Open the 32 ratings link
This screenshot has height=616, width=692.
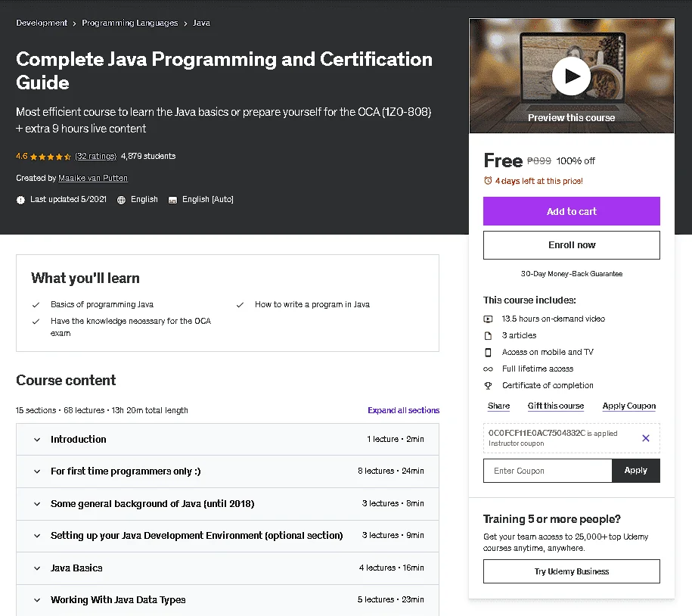click(x=96, y=157)
